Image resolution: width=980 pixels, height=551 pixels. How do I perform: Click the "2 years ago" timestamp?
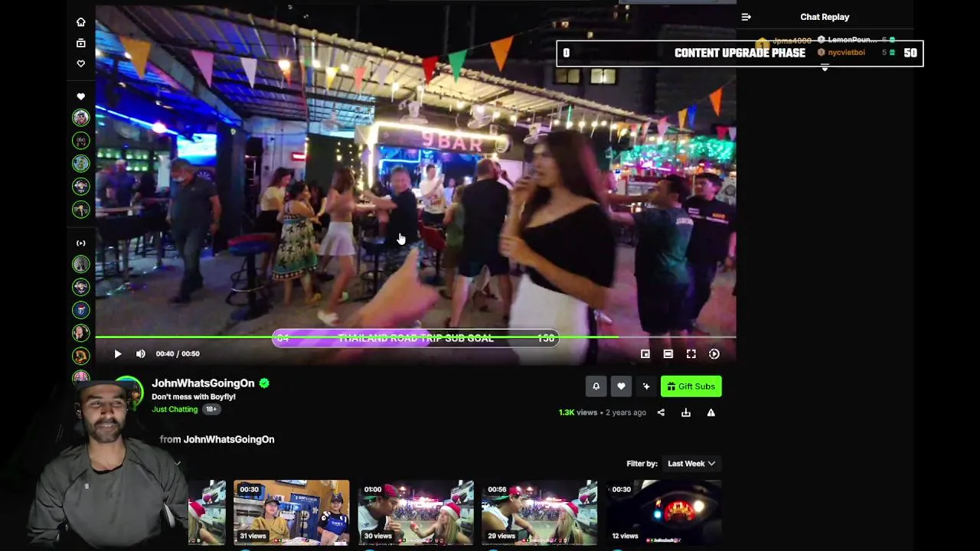(x=626, y=412)
